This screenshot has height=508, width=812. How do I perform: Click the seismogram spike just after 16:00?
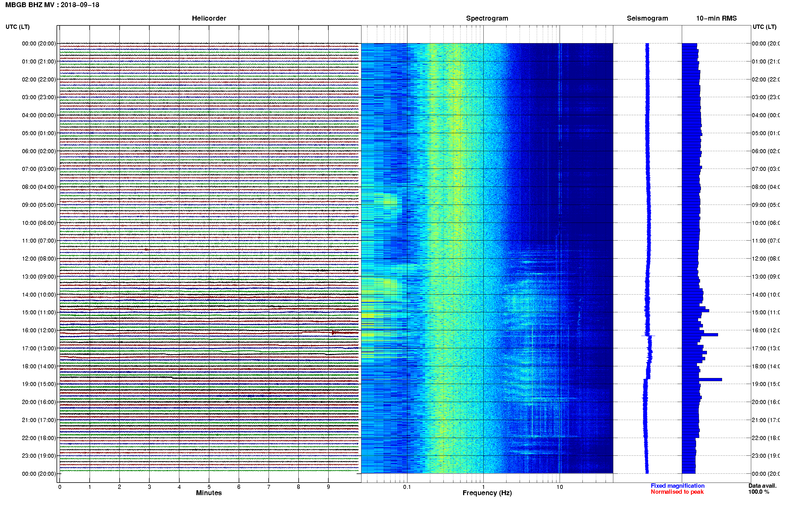(648, 336)
